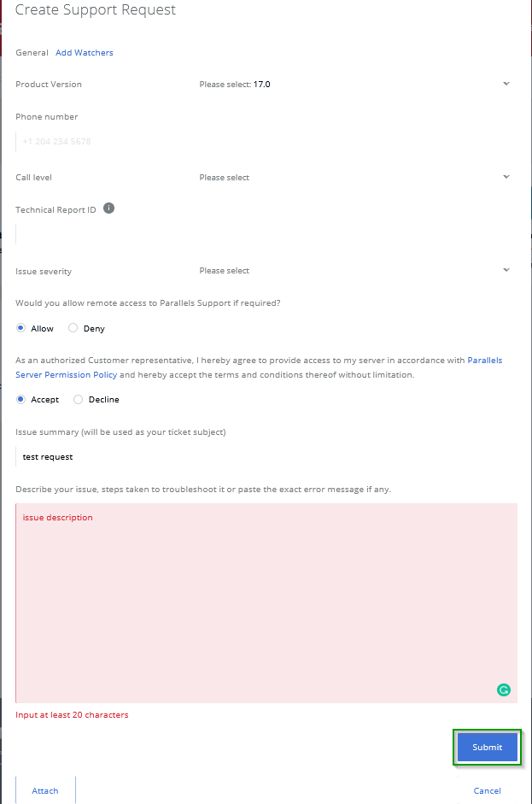The height and width of the screenshot is (804, 532).
Task: Choose the Accept policy radio button
Action: [21, 399]
